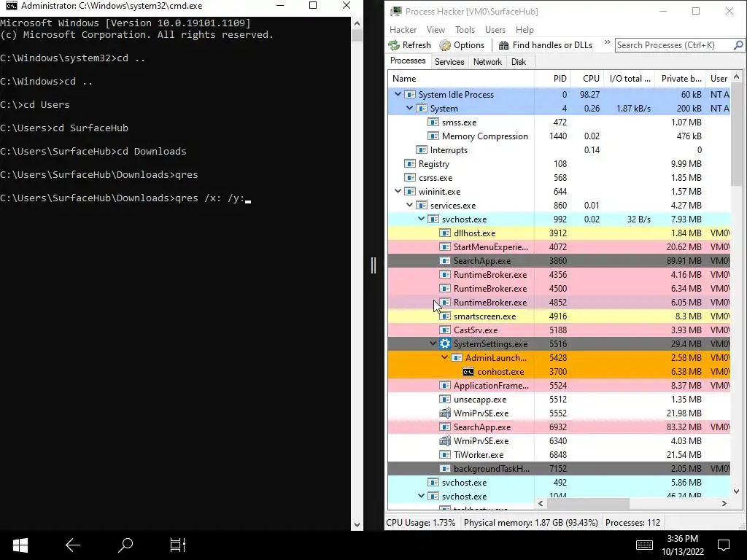
Task: Click the Find handles or DLLs binoculars icon
Action: pyautogui.click(x=503, y=45)
